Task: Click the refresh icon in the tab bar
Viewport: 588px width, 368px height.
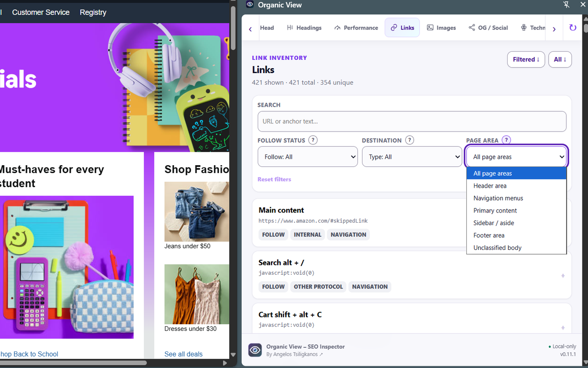Action: click(572, 28)
